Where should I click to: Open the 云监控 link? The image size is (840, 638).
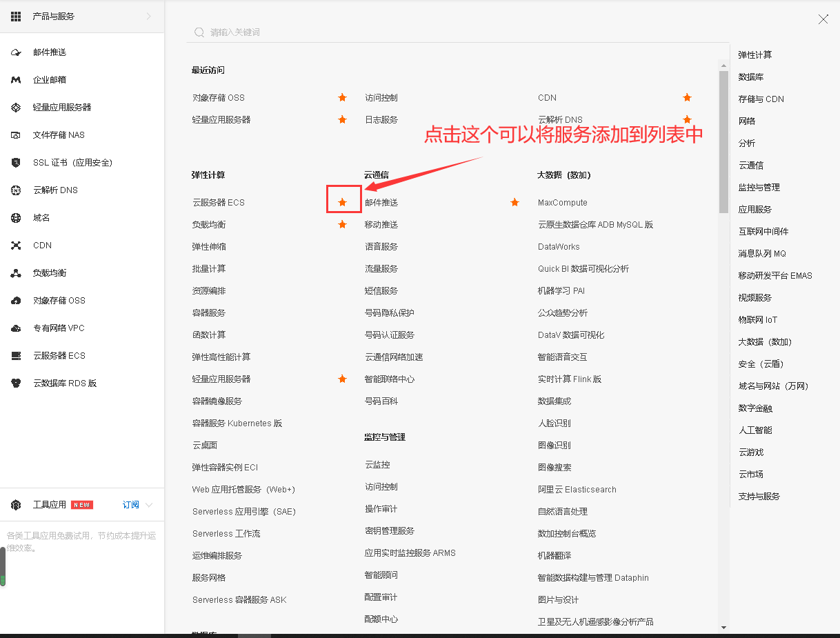point(377,465)
